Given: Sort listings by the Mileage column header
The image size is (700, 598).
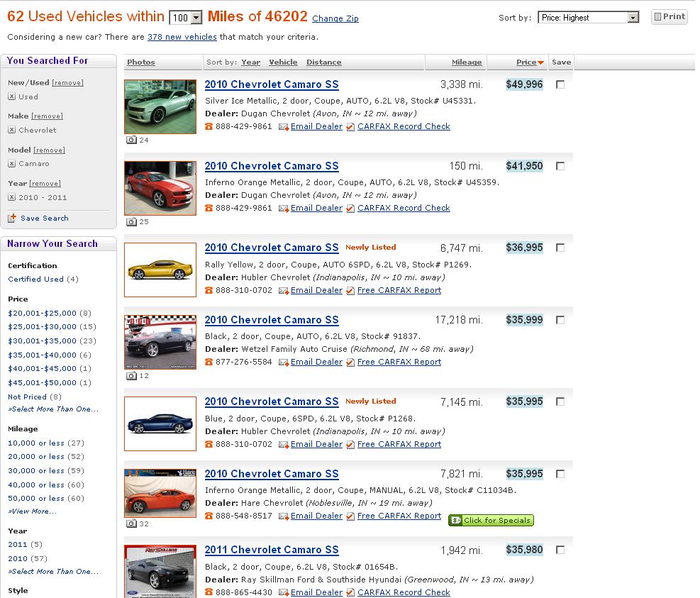Looking at the screenshot, I should (465, 62).
